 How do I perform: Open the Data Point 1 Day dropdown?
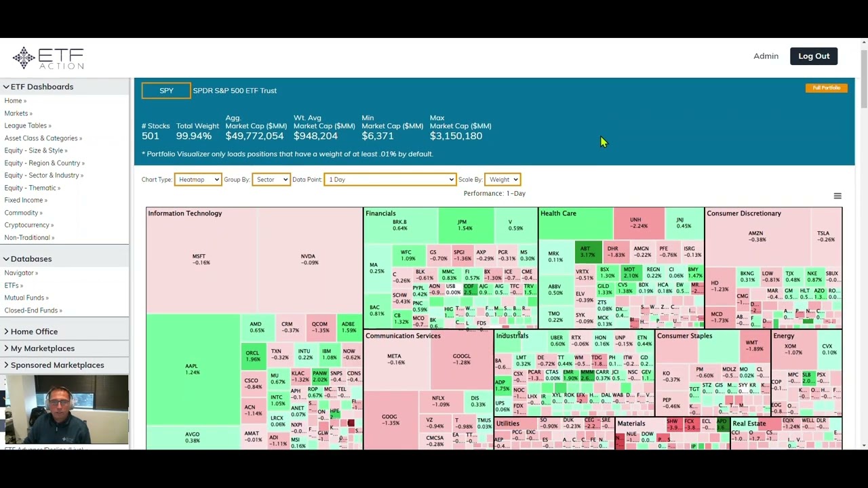[x=390, y=180]
